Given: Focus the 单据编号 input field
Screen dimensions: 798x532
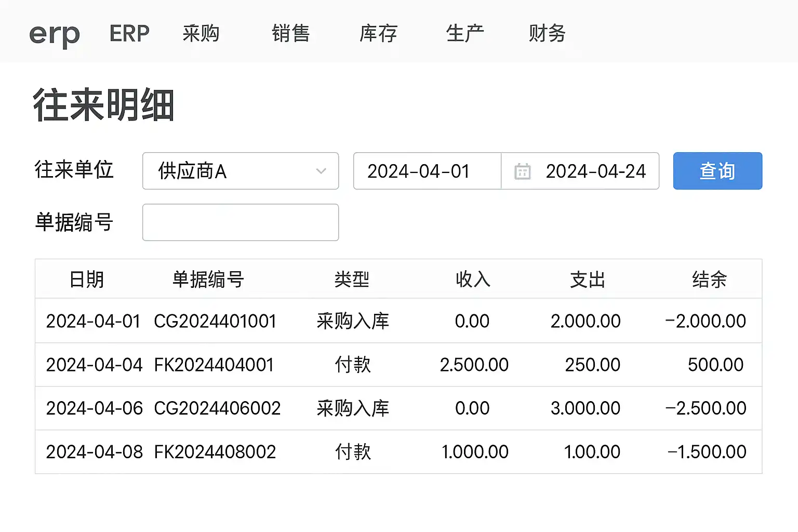Looking at the screenshot, I should [x=241, y=222].
